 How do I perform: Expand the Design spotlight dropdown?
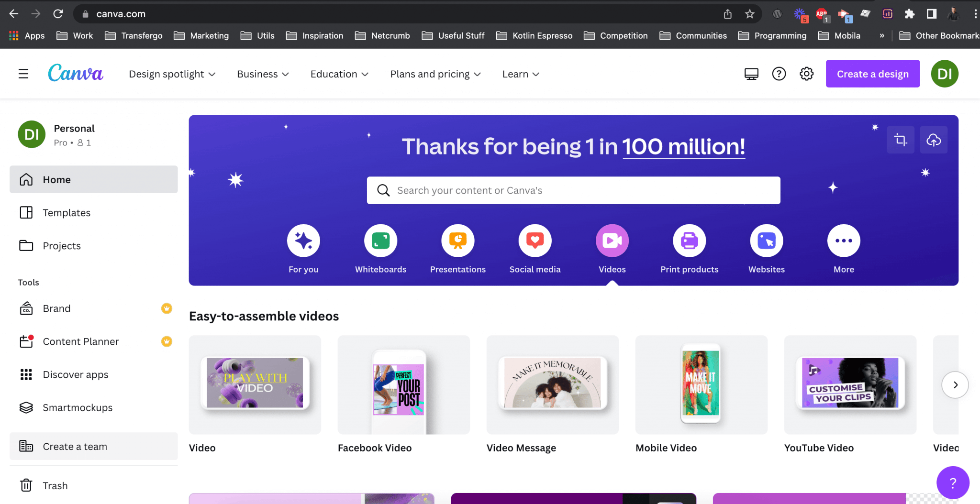point(172,74)
